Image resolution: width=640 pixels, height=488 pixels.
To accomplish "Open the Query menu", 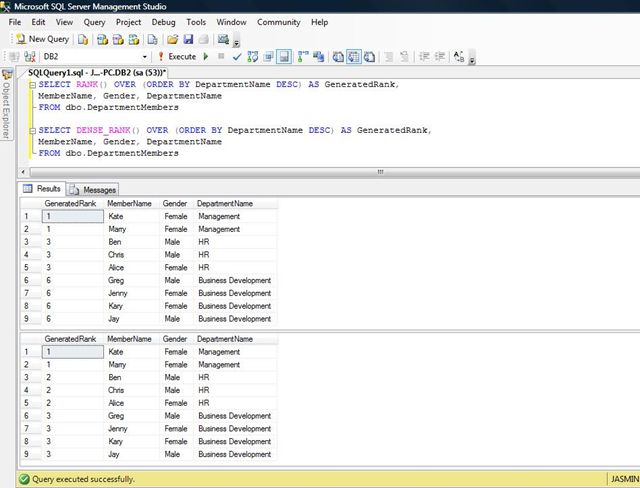I will tap(94, 21).
